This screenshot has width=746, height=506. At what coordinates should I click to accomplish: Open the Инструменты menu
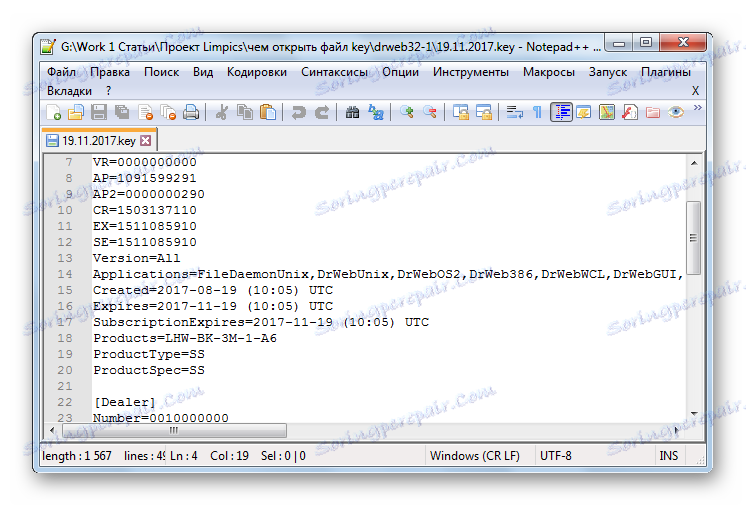click(x=471, y=72)
